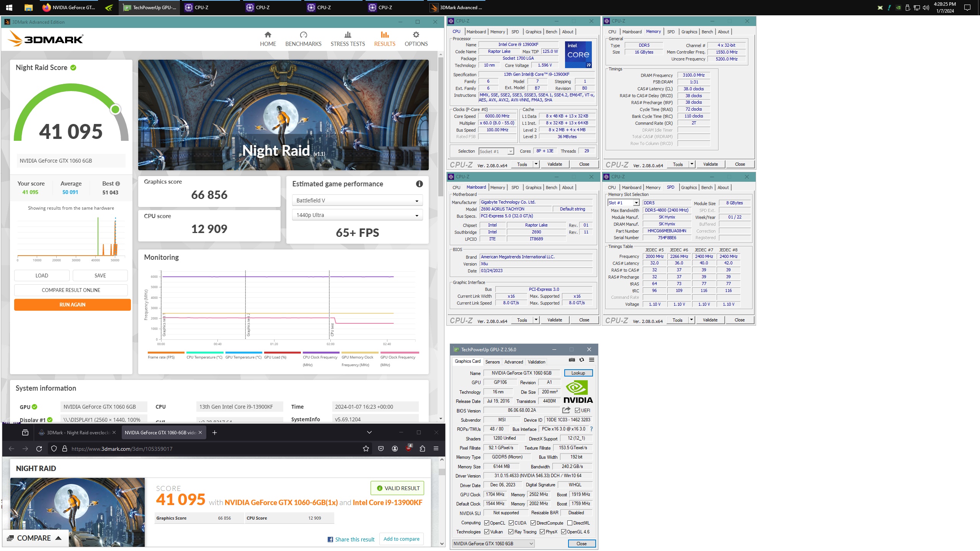Open 3DMark OPTIONS gear
The width and height of the screenshot is (980, 551).
[416, 39]
